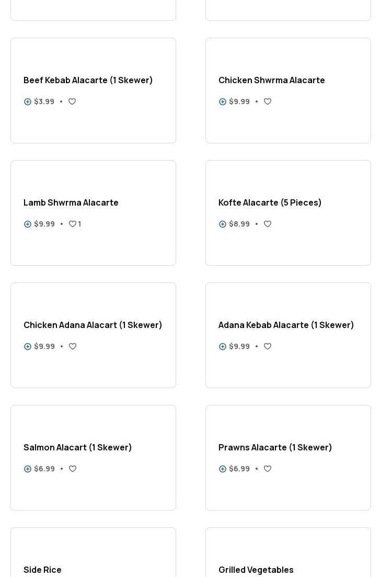Like the Salmon Alacart (1 Skewer) item
Image resolution: width=392 pixels, height=577 pixels.
(x=73, y=469)
